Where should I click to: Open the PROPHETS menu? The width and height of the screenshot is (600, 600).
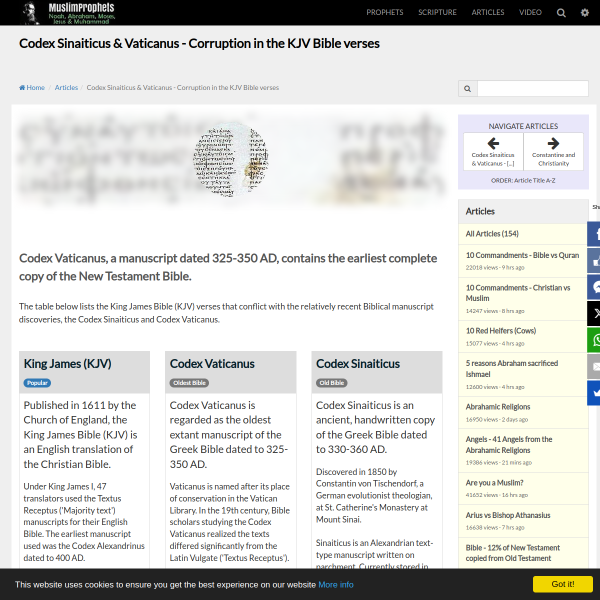point(385,12)
